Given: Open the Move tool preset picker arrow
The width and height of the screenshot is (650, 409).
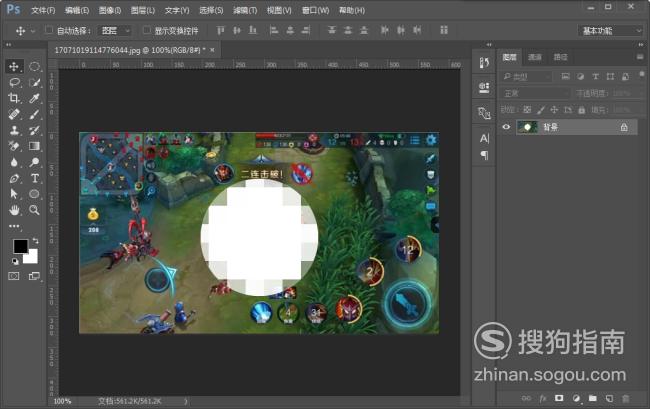Looking at the screenshot, I should pos(33,31).
